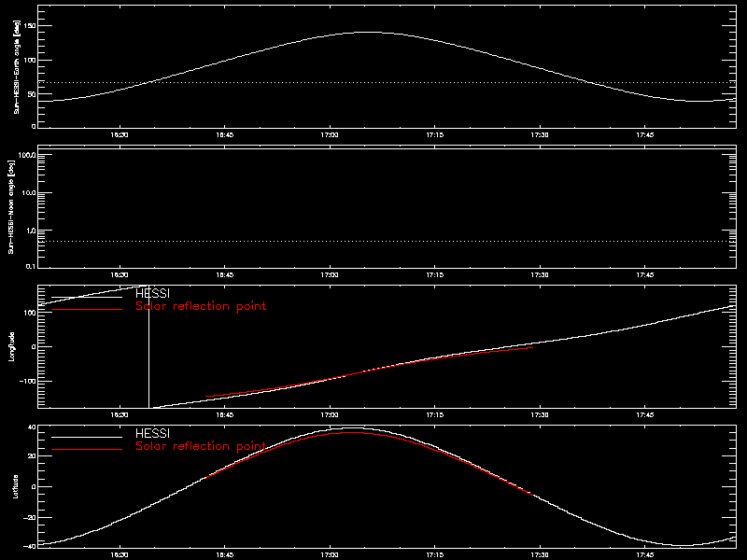Click the white 'HESSI' legend label in Longitude plot

[x=152, y=293]
